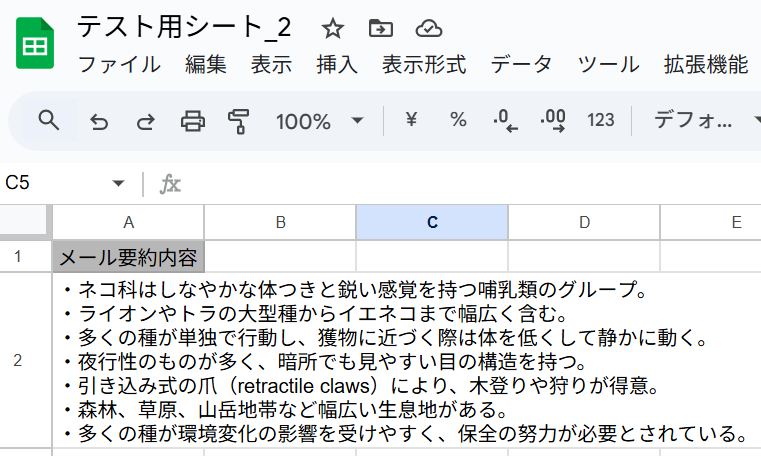Select column B header

tap(280, 222)
